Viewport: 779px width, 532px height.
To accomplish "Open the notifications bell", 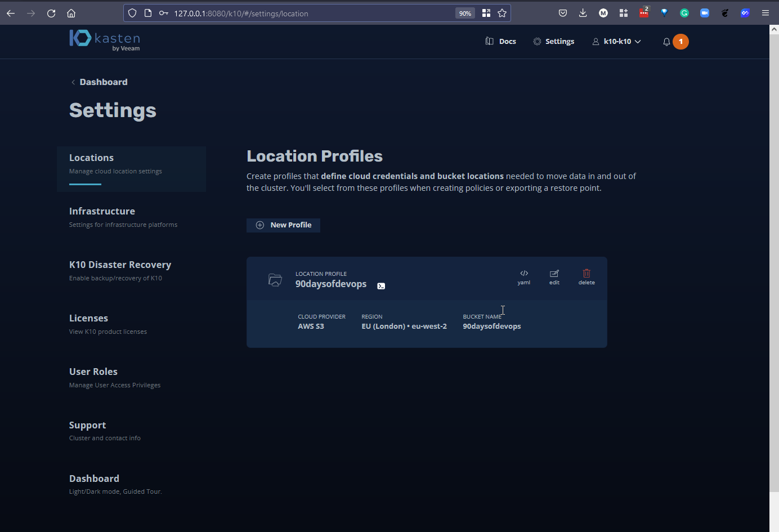I will click(x=666, y=42).
